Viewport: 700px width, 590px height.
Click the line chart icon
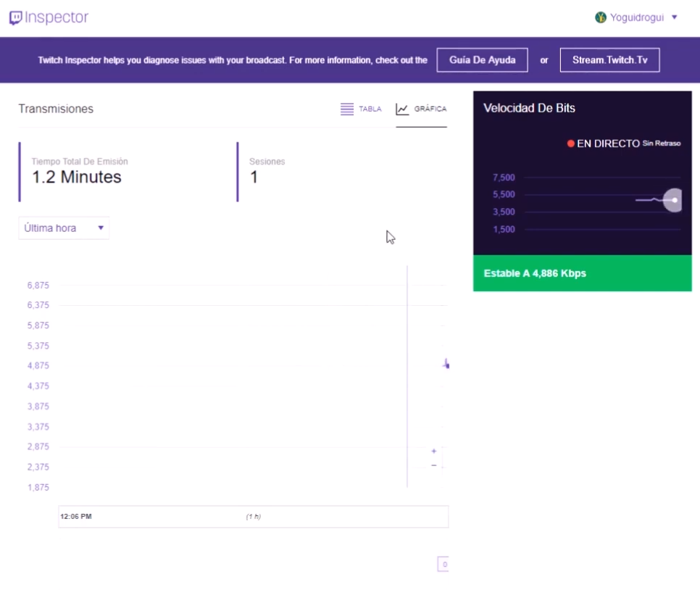click(x=401, y=109)
